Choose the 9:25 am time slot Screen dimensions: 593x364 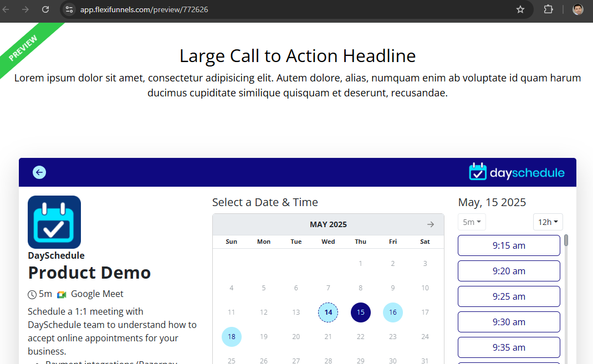point(509,297)
